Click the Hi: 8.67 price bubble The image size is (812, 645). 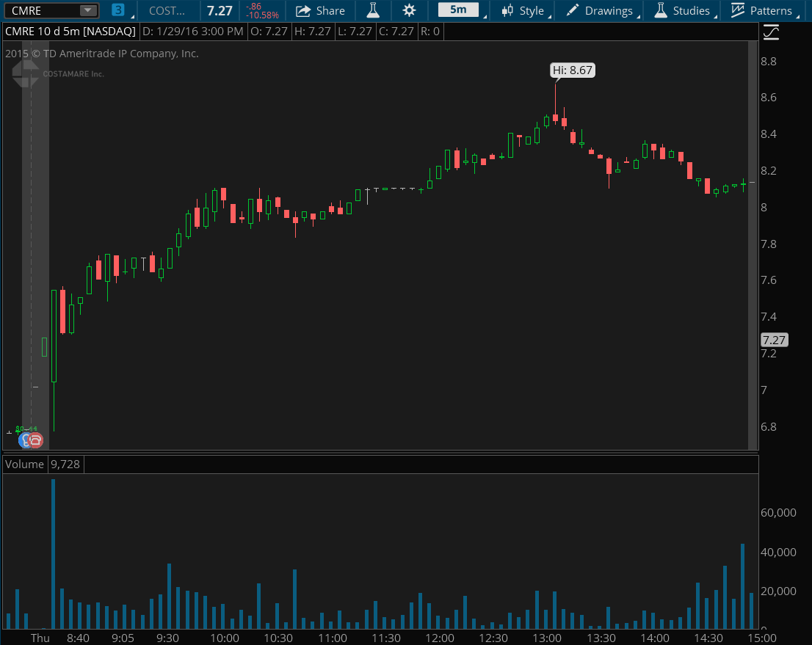573,70
